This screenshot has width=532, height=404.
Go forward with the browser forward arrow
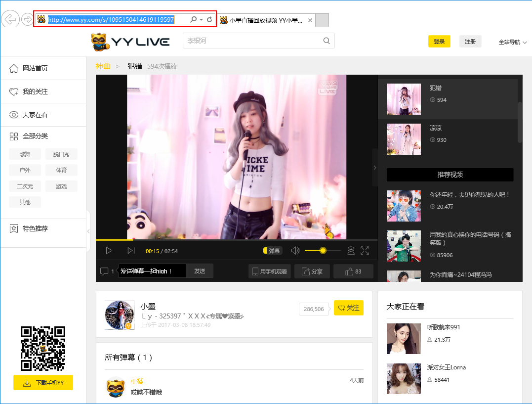pos(27,19)
